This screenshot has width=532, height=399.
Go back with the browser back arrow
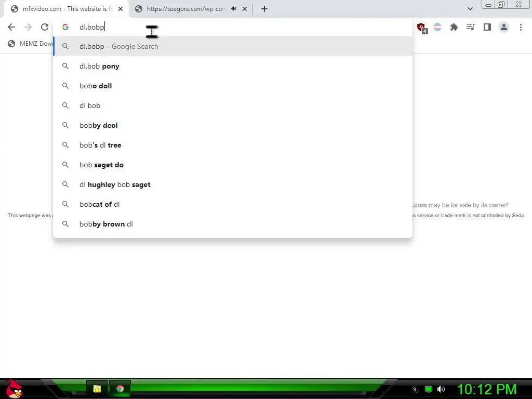tap(11, 27)
